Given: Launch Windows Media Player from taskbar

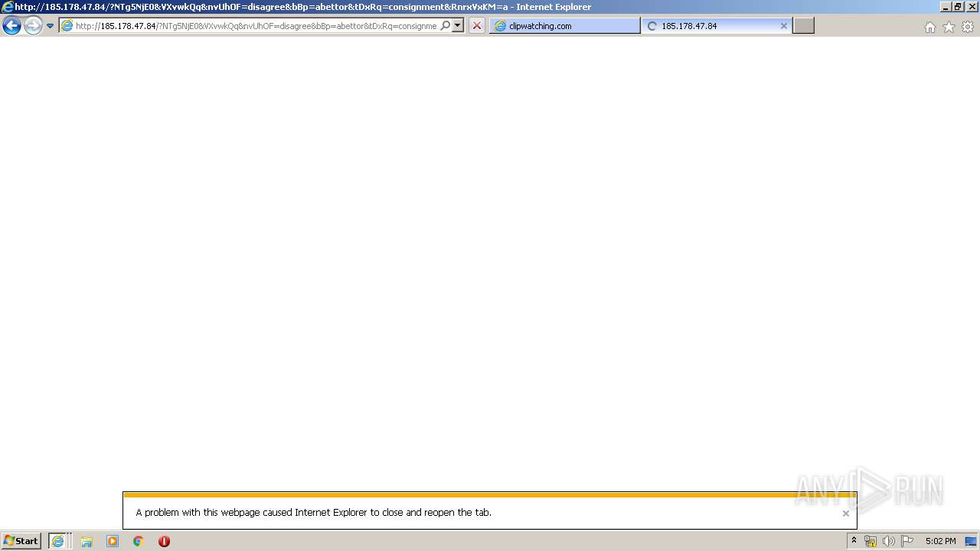Looking at the screenshot, I should click(x=113, y=541).
